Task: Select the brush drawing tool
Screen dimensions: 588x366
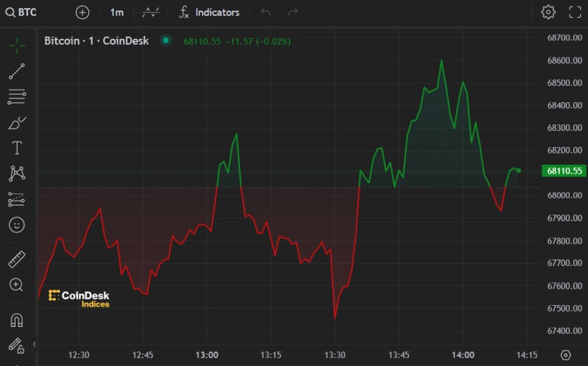Action: click(17, 123)
